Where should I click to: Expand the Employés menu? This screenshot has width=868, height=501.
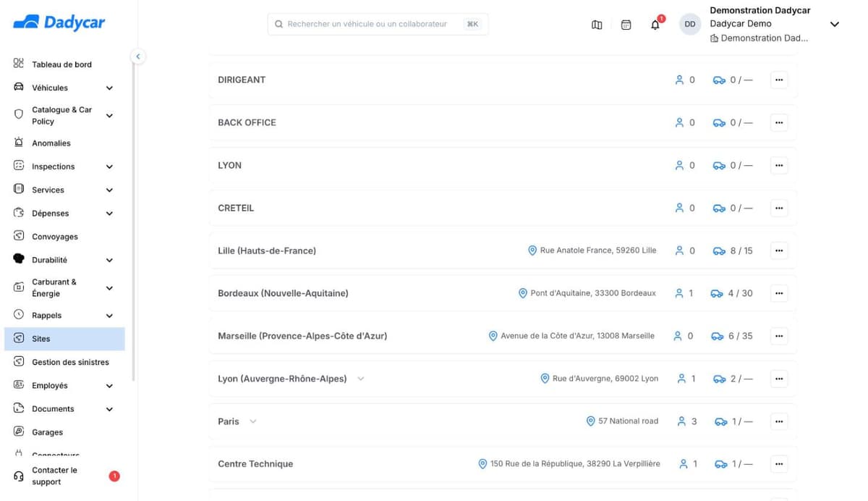[x=109, y=386]
